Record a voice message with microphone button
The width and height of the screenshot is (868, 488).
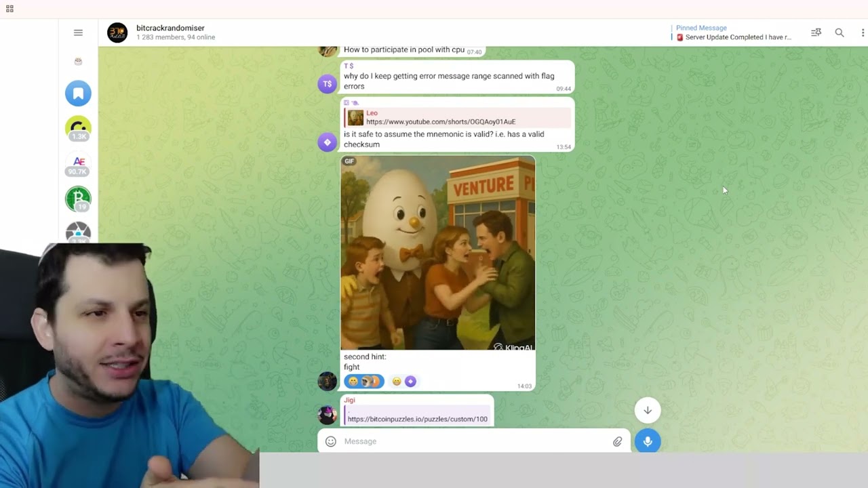point(648,441)
